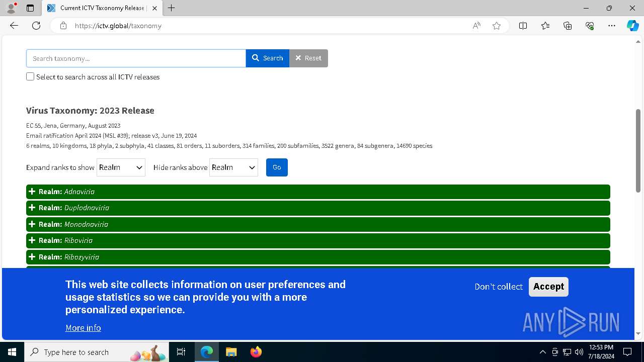Click the Reset button
Viewport: 644px width, 362px height.
[x=308, y=58]
